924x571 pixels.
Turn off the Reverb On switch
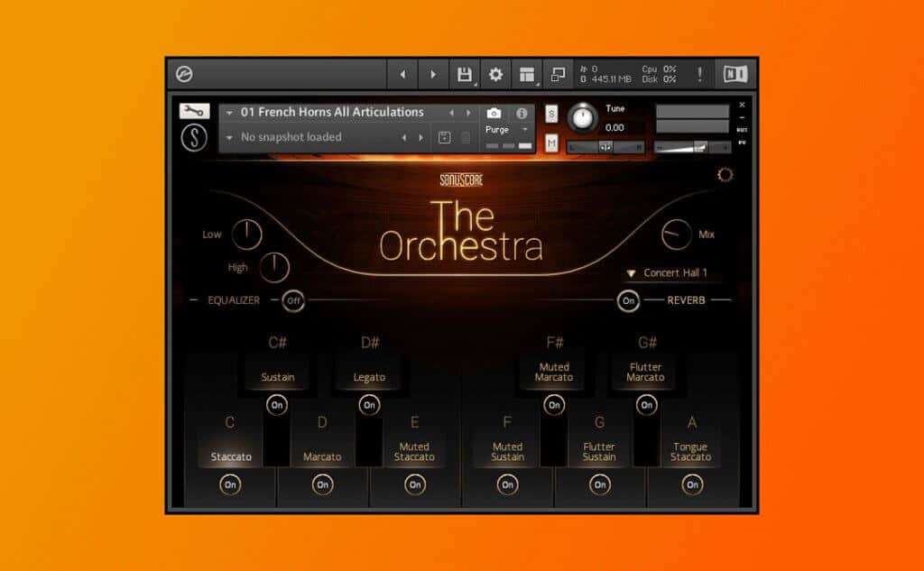pos(628,300)
